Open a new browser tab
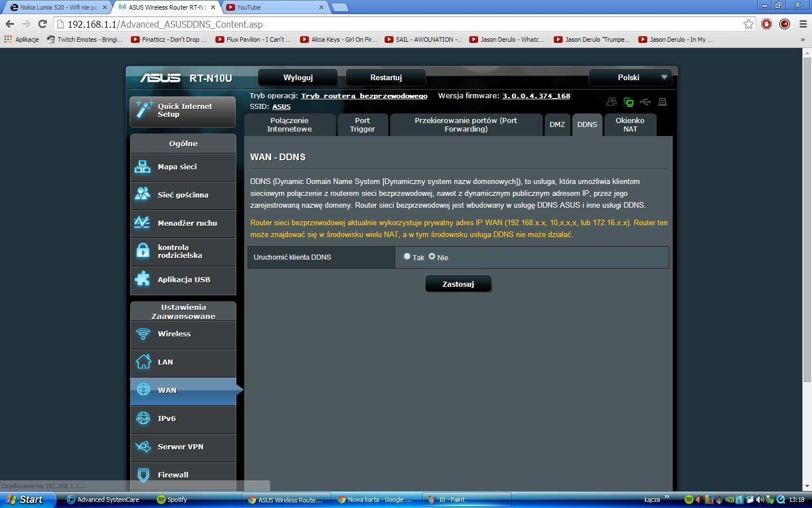 click(x=339, y=7)
